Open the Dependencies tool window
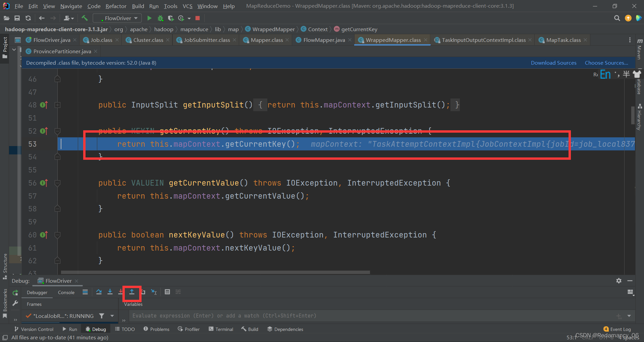 point(285,329)
